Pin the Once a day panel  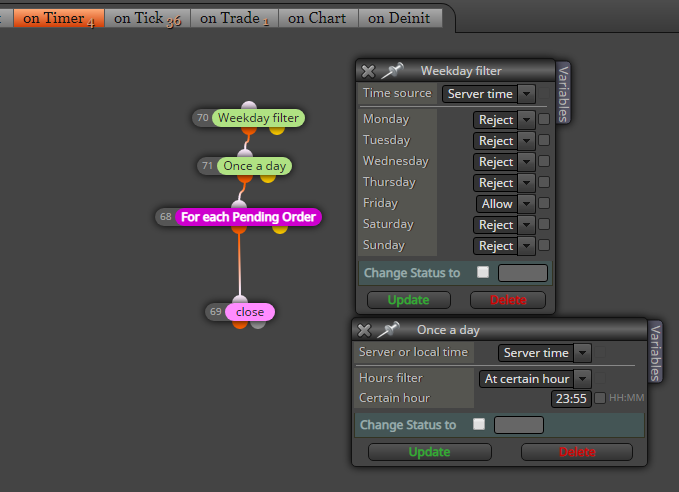coord(388,330)
